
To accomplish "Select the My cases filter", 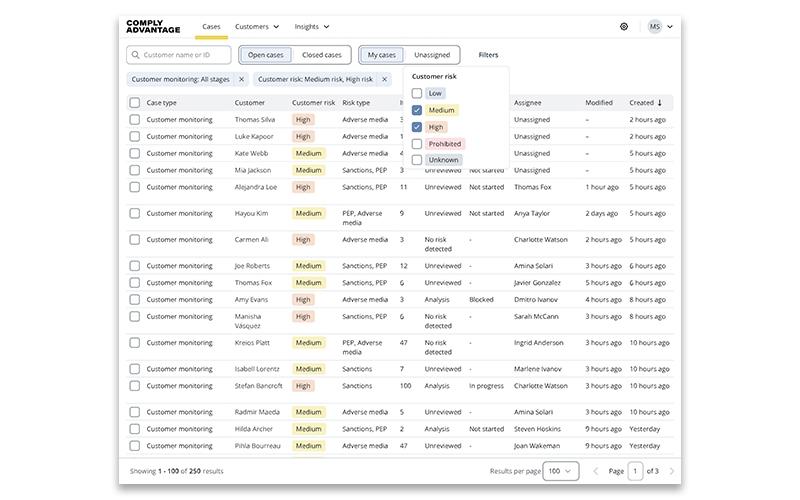I will click(x=381, y=55).
